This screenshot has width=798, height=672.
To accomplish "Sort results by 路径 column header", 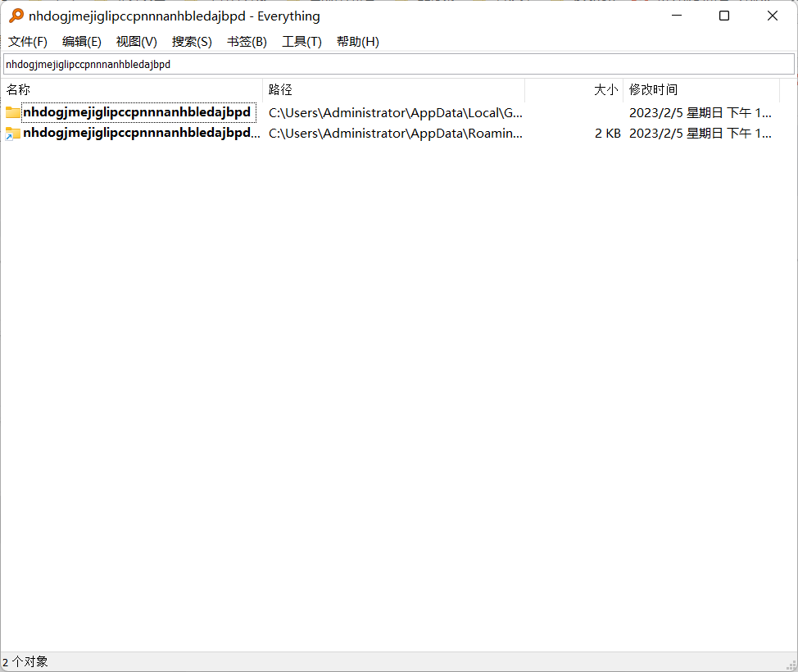I will pos(393,90).
